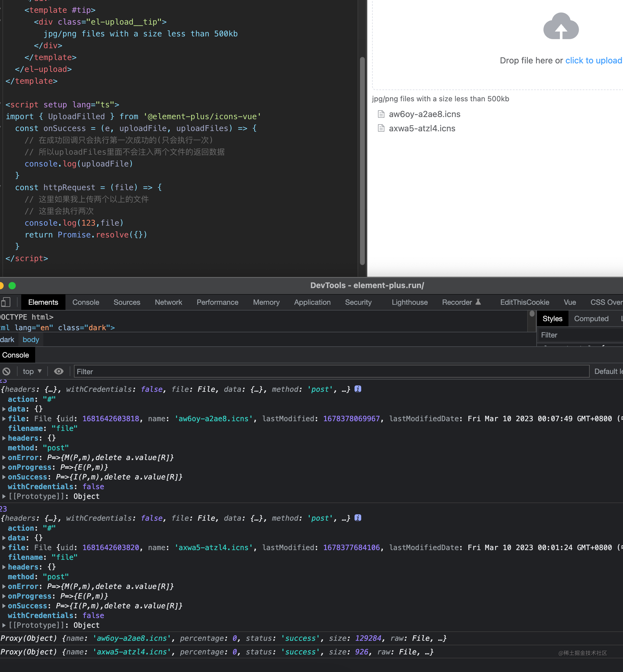The image size is (623, 672).
Task: Click the document icon beside axwa5-atzl4.icns
Action: click(381, 128)
